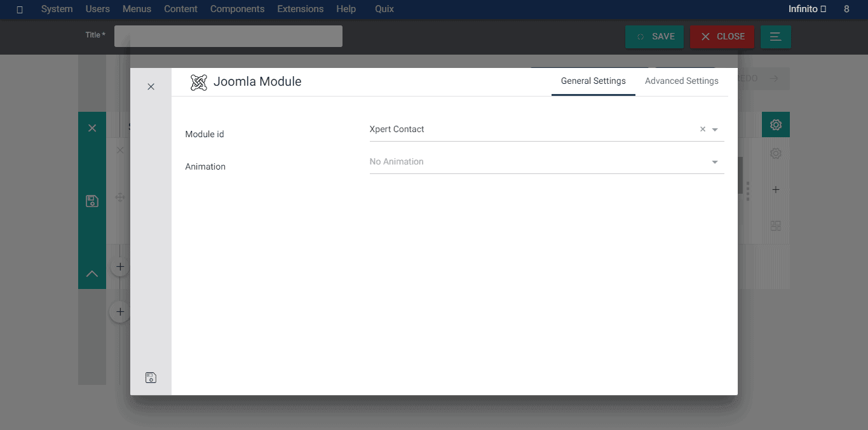Clear the Xpert Contact module selection
Viewport: 868px width, 430px height.
pos(703,129)
